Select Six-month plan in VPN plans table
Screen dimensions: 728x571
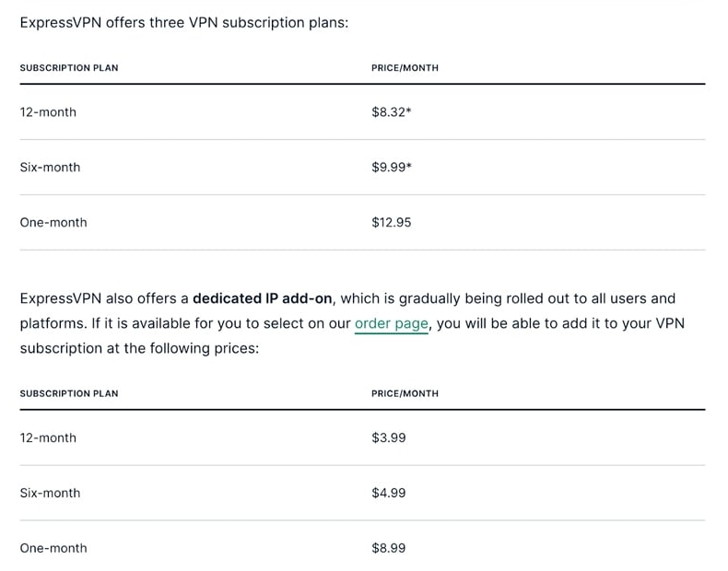[50, 168]
